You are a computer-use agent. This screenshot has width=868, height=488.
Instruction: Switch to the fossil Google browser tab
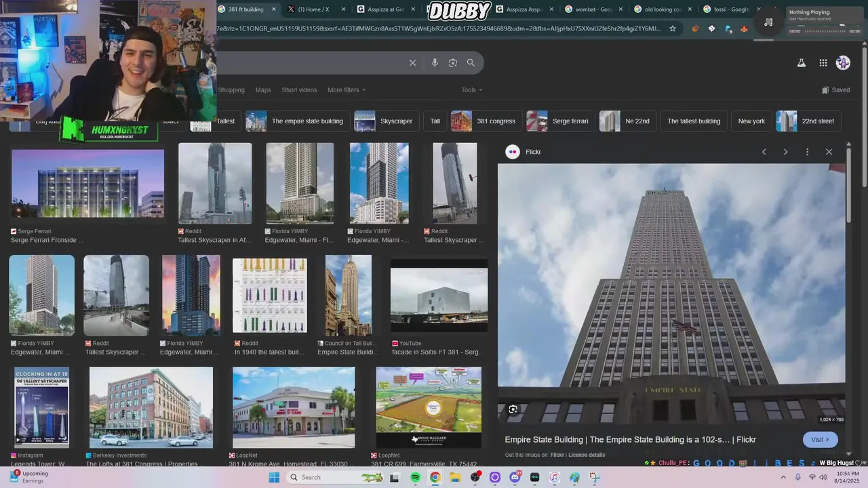pyautogui.click(x=731, y=9)
